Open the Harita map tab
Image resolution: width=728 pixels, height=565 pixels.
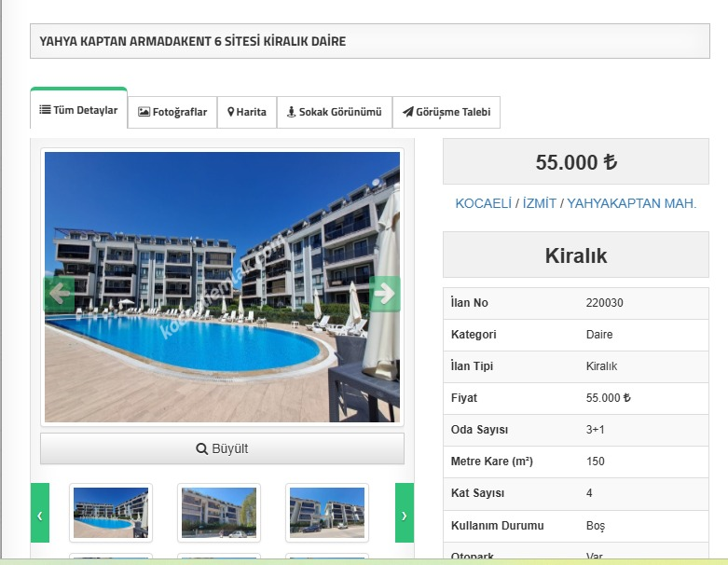[x=247, y=112]
